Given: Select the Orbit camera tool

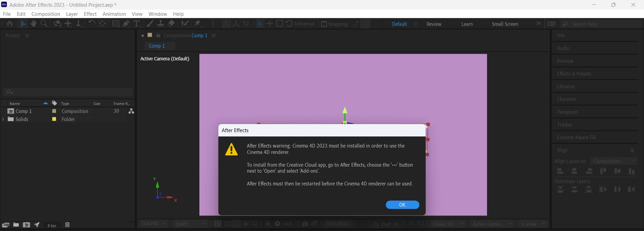Looking at the screenshot, I should click(58, 24).
